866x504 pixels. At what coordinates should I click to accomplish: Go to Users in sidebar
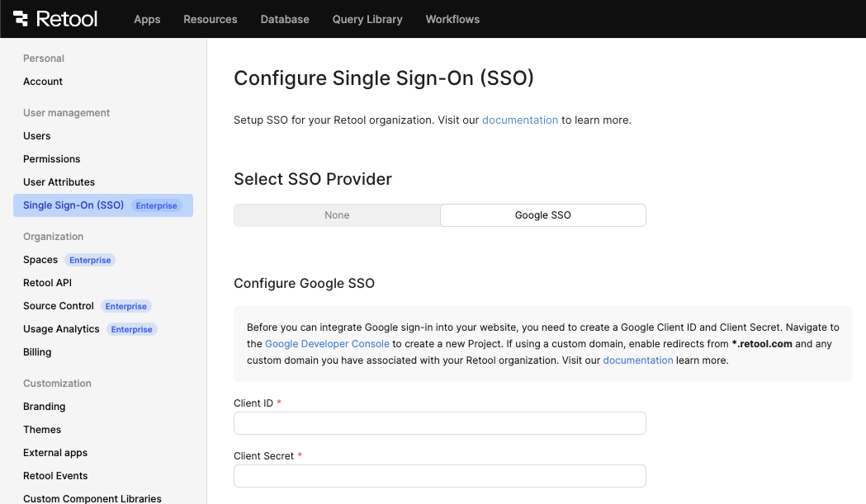click(x=37, y=136)
